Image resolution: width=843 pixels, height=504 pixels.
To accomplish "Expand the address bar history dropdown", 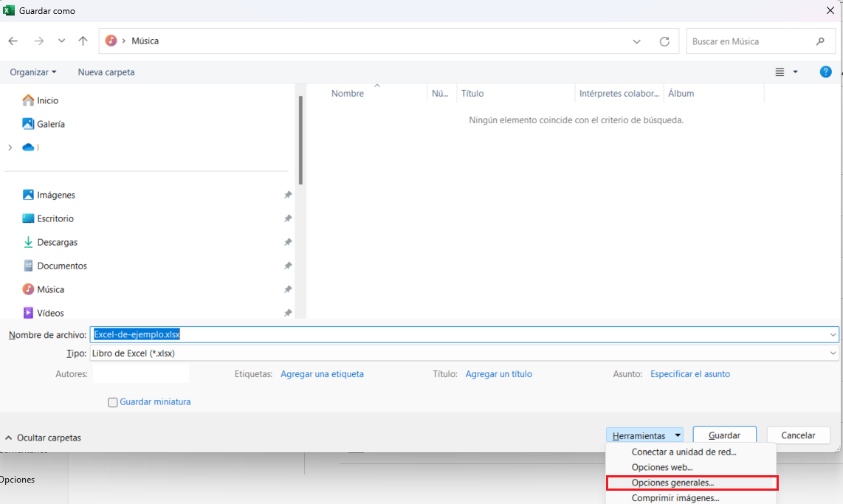I will [x=636, y=41].
